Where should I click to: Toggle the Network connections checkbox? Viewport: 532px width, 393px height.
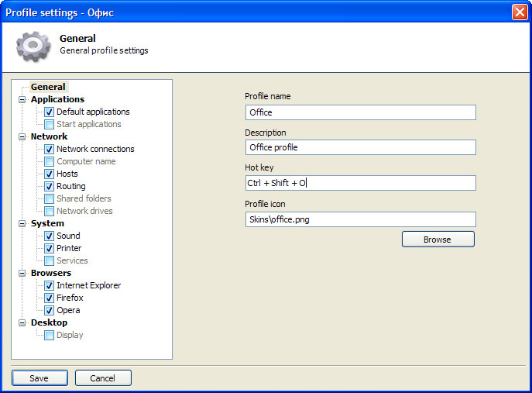[50, 149]
